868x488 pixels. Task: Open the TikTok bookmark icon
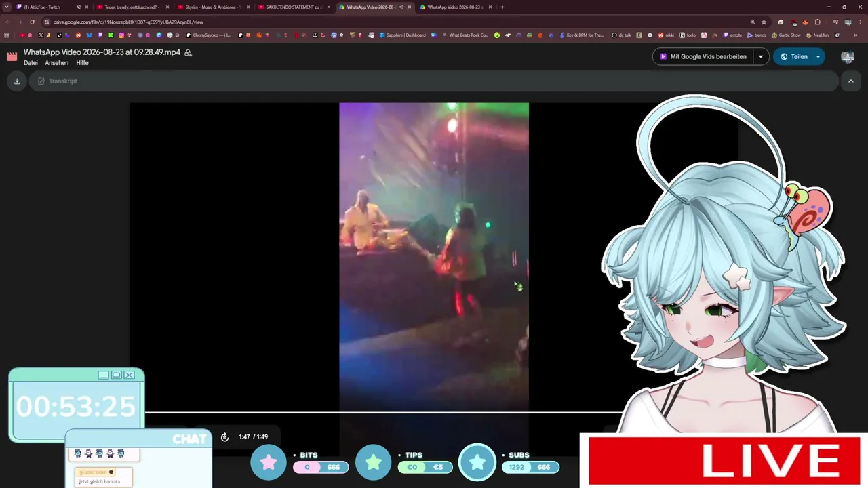tap(59, 35)
